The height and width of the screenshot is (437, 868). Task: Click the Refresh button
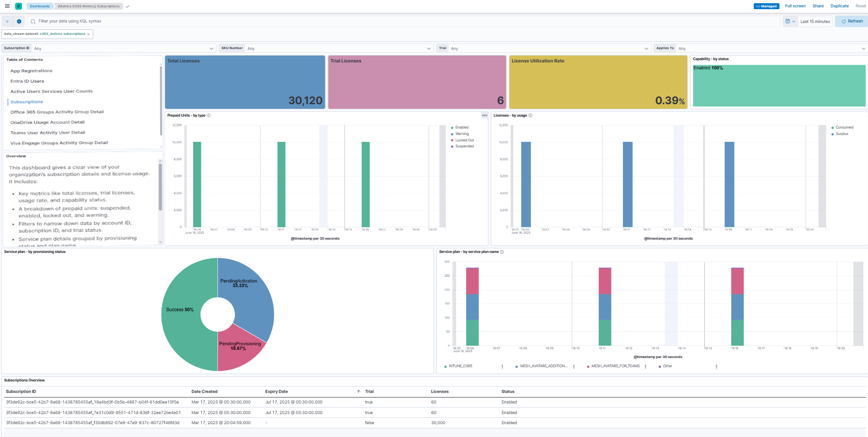851,21
